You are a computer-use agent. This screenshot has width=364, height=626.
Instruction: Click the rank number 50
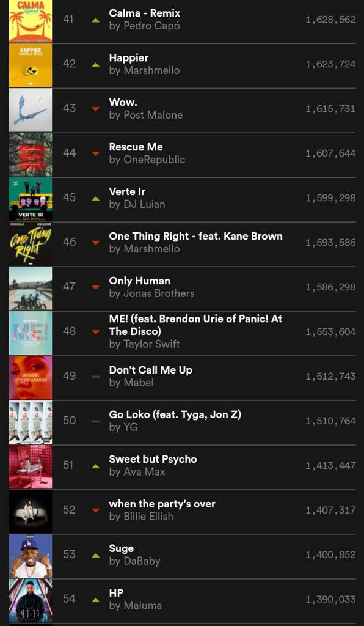pos(69,421)
